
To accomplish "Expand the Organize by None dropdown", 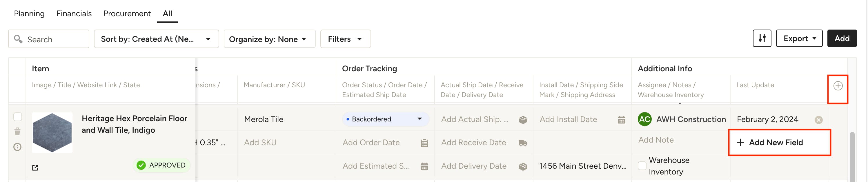I will point(269,39).
